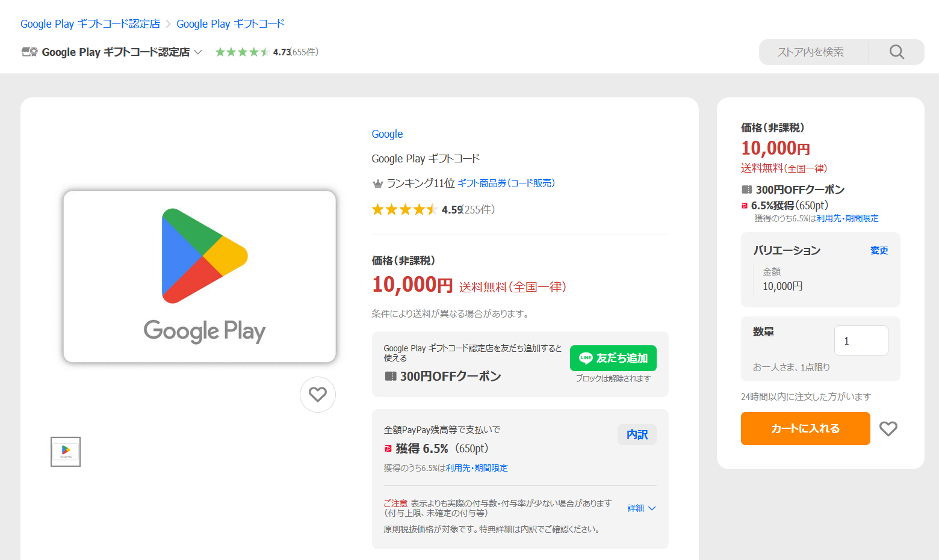Click 変更 to change variation
The height and width of the screenshot is (560, 939).
click(879, 250)
